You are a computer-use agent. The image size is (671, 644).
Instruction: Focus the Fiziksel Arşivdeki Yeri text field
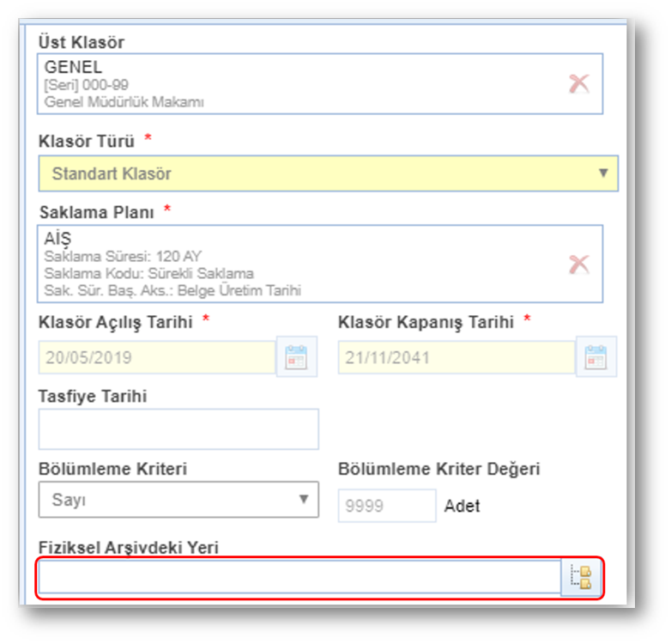tap(299, 578)
